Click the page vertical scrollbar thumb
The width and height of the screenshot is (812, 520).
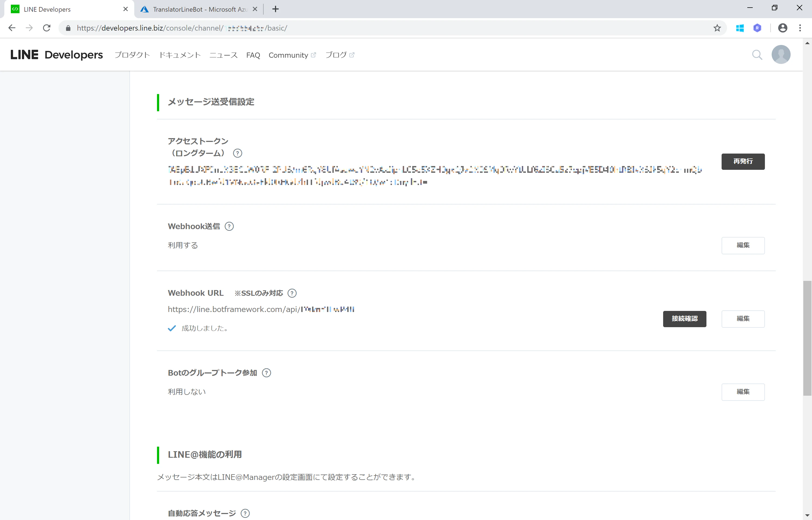tap(807, 338)
